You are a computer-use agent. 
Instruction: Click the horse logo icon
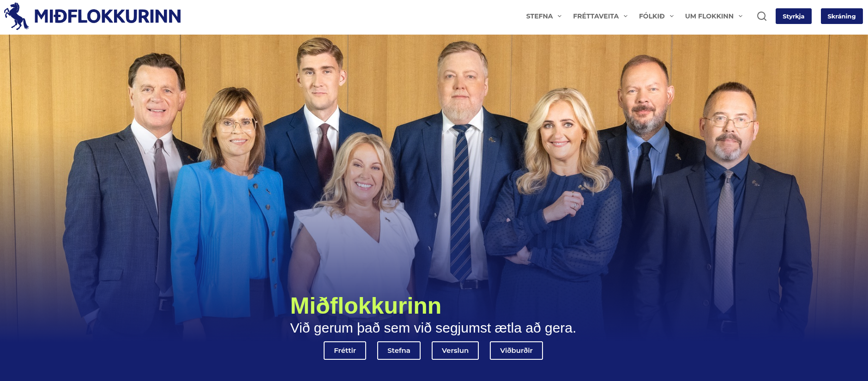pos(17,16)
